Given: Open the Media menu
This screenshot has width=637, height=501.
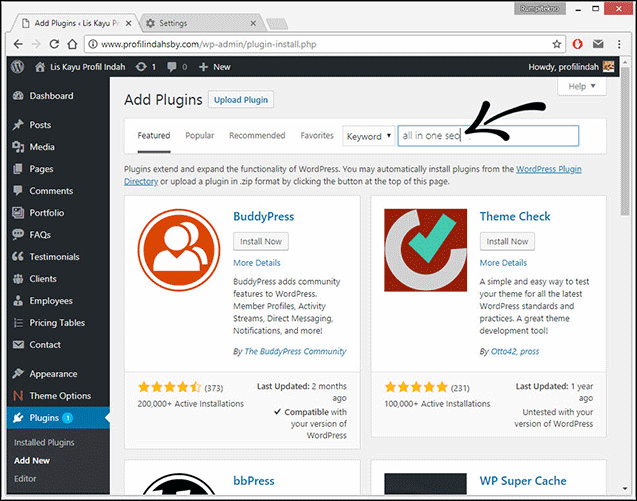Looking at the screenshot, I should pyautogui.click(x=42, y=147).
